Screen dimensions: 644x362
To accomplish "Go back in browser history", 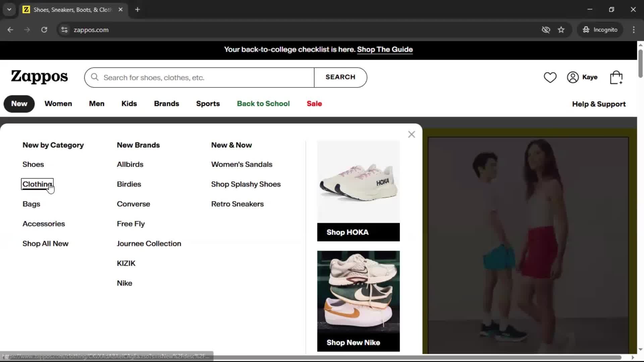I will tap(10, 30).
